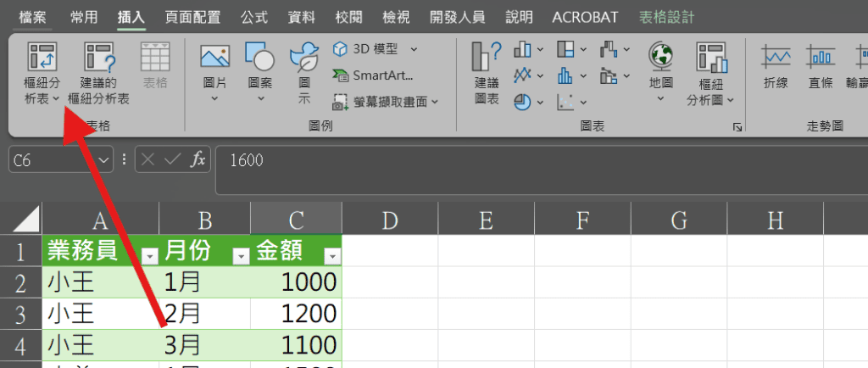
Task: Switch to the 表格設計 ribbon tab
Action: [x=665, y=17]
